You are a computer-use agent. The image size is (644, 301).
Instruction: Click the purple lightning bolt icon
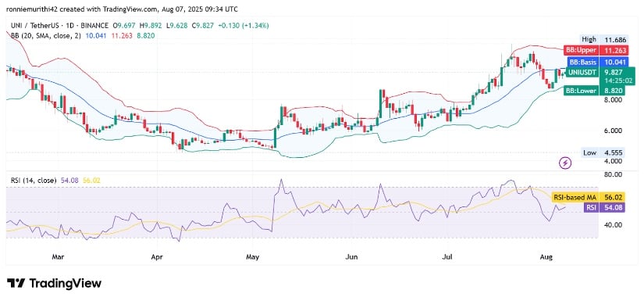[566, 163]
